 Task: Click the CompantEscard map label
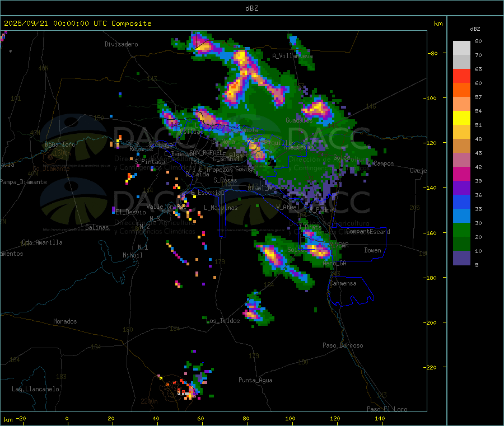pyautogui.click(x=368, y=232)
